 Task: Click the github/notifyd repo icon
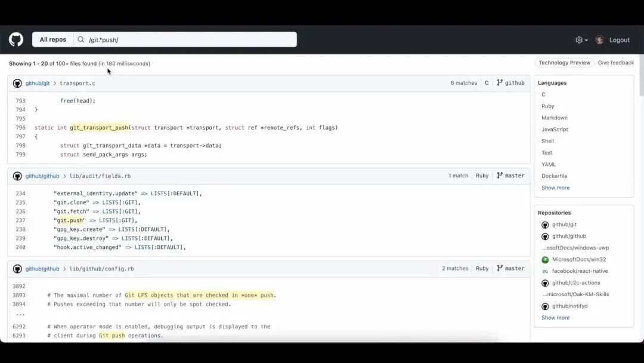(545, 306)
